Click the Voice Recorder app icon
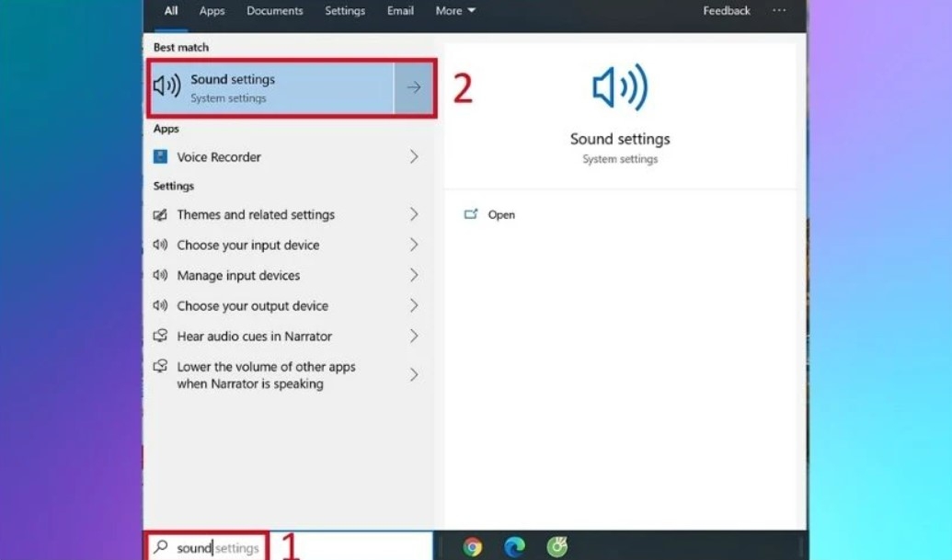Viewport: 952px width, 560px height. (160, 157)
